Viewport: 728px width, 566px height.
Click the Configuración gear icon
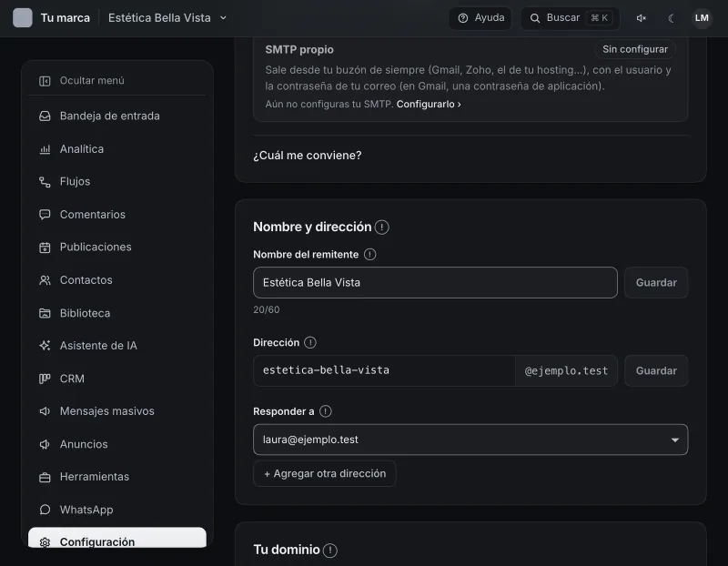45,541
